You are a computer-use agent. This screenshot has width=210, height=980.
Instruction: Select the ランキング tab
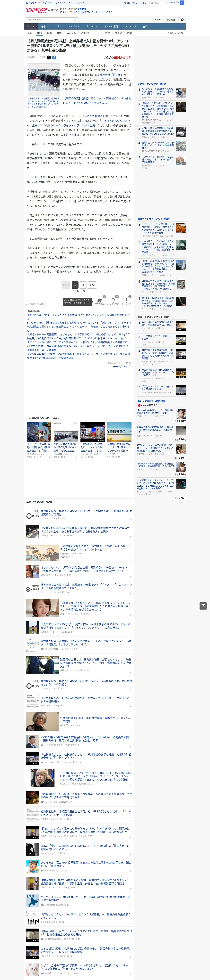[x=130, y=26]
